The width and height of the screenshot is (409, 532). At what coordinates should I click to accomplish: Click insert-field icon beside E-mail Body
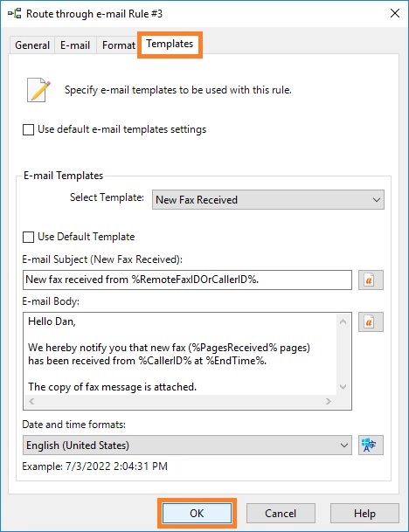(371, 321)
